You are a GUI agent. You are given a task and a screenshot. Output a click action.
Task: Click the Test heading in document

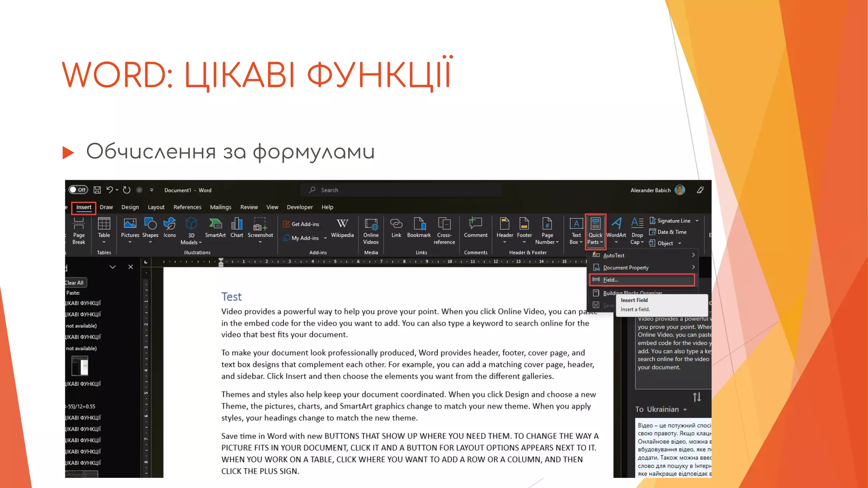click(x=231, y=297)
